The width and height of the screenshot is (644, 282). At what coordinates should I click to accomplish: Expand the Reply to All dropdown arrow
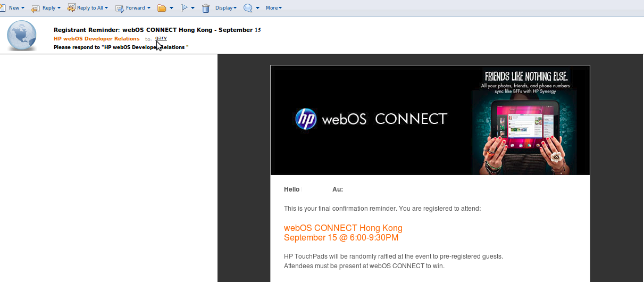pyautogui.click(x=106, y=8)
